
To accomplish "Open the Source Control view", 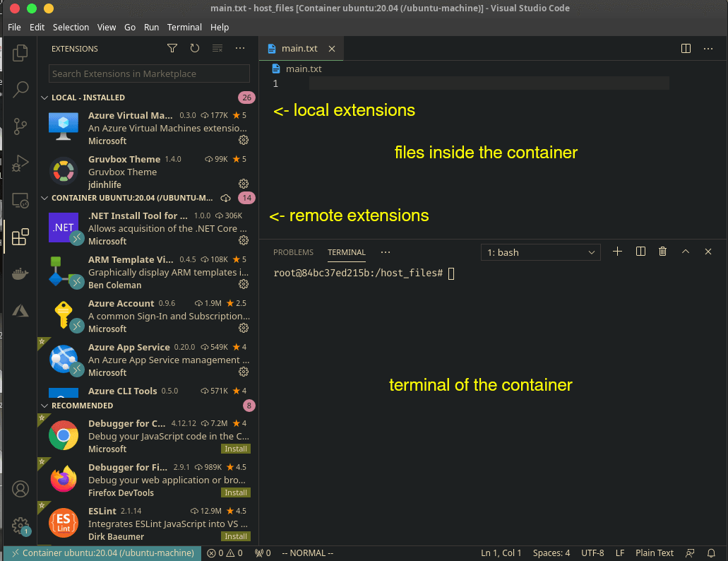I will (20, 126).
